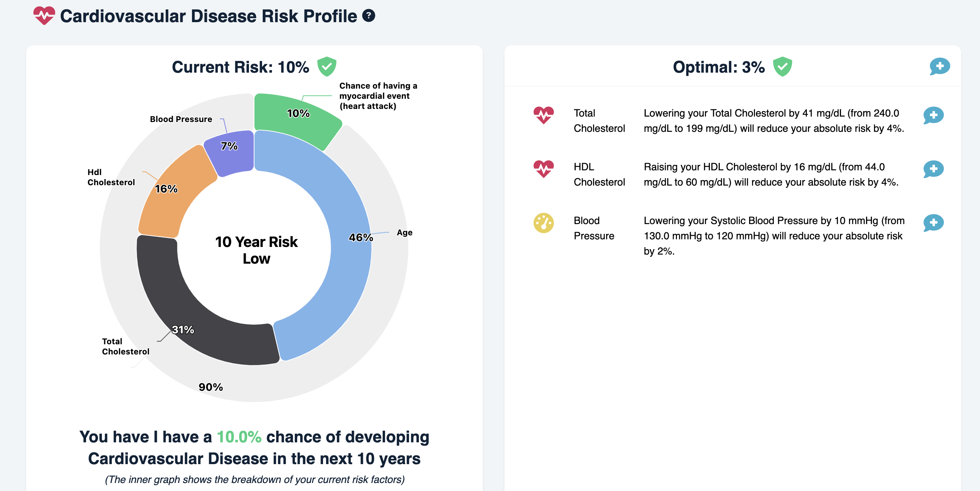
Task: Click the help question mark icon beside the title
Action: (368, 16)
